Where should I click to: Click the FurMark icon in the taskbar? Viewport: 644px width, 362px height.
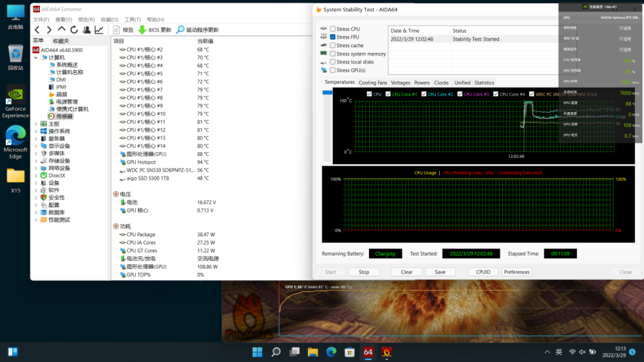[386, 352]
